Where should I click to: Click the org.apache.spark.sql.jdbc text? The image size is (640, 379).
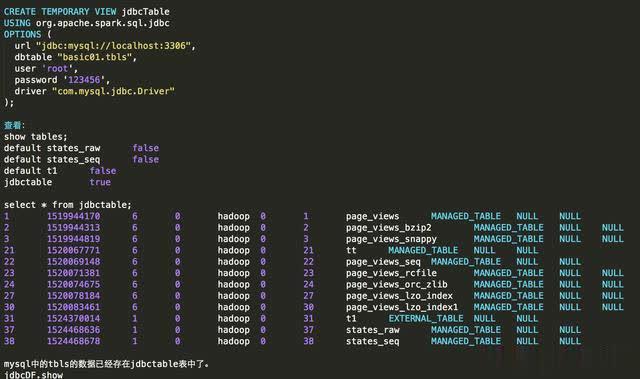click(x=102, y=23)
